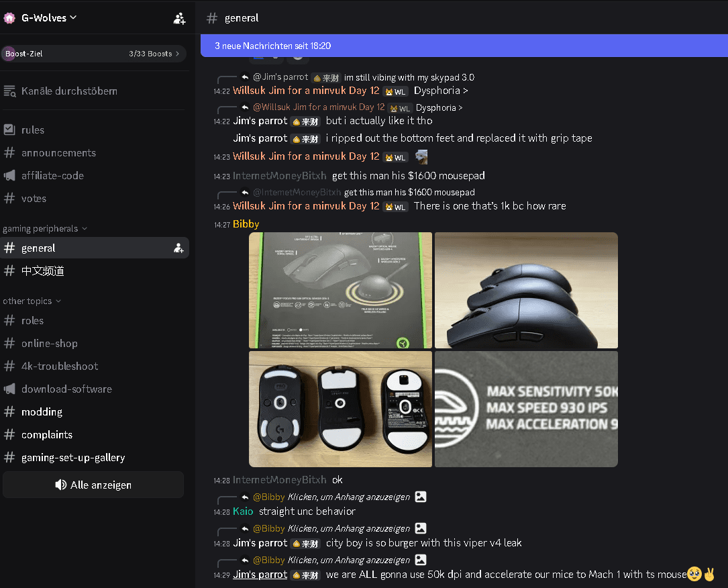The height and width of the screenshot is (588, 728).
Task: Click the reply arrow icon above the 14:26 message
Action: 245,192
